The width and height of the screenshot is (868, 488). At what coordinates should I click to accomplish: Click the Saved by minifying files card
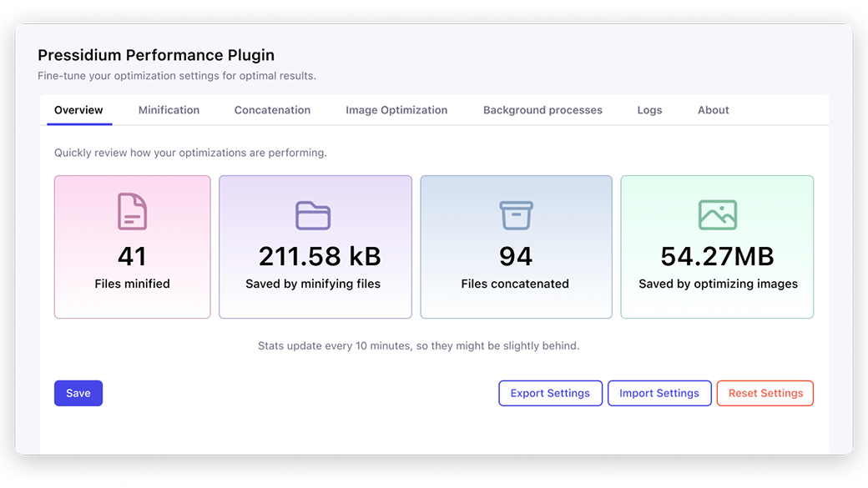pyautogui.click(x=315, y=246)
